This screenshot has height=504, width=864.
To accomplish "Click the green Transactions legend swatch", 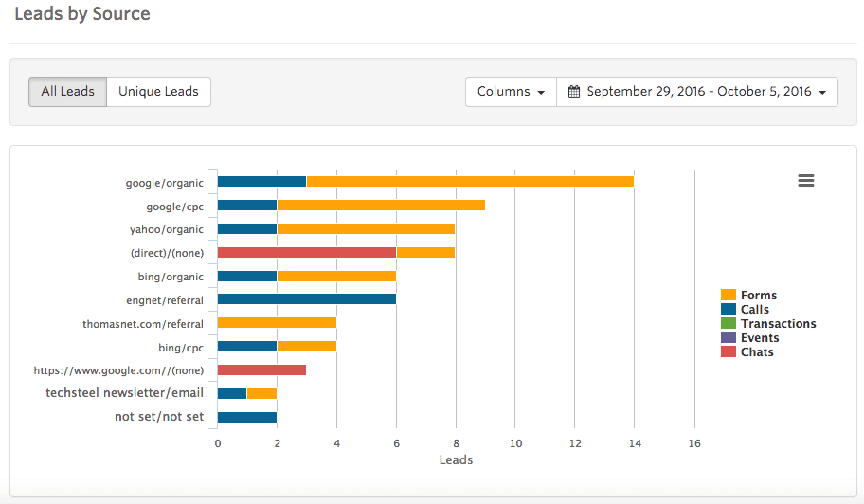I will click(729, 323).
